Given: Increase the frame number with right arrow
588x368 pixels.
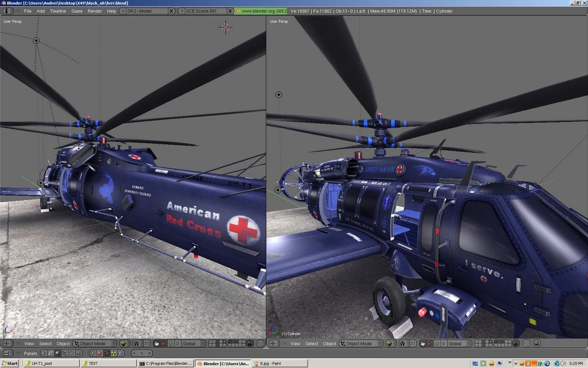Looking at the screenshot, I should pyautogui.click(x=149, y=354).
